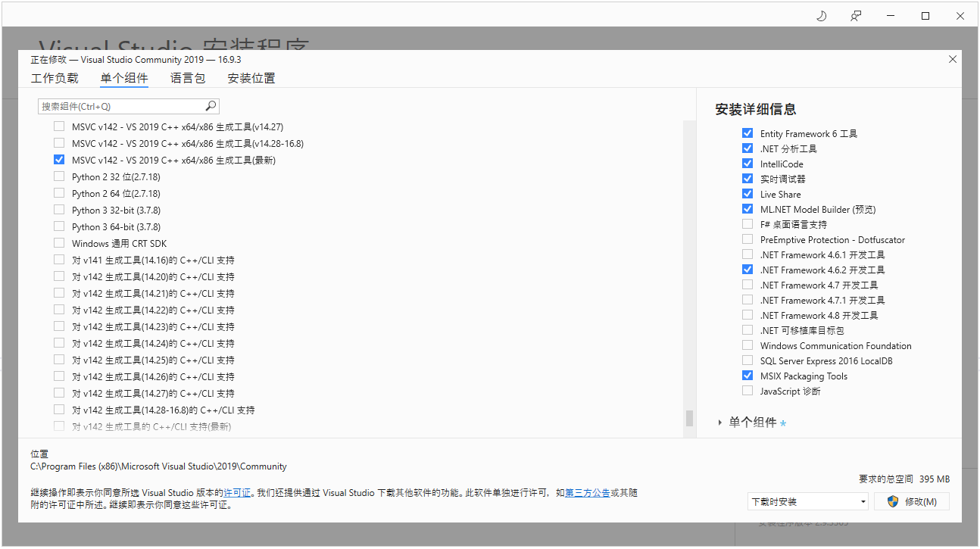Enable Python 2 32 位(2.7.18) checkbox

pyautogui.click(x=59, y=176)
